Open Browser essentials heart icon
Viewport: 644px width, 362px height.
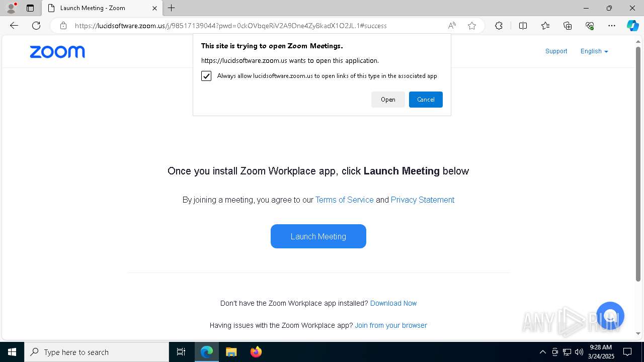tap(590, 26)
